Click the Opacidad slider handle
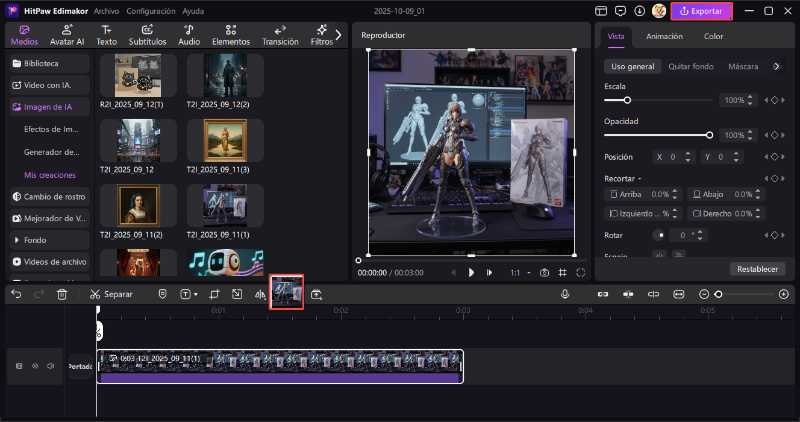Image resolution: width=800 pixels, height=422 pixels. 709,135
